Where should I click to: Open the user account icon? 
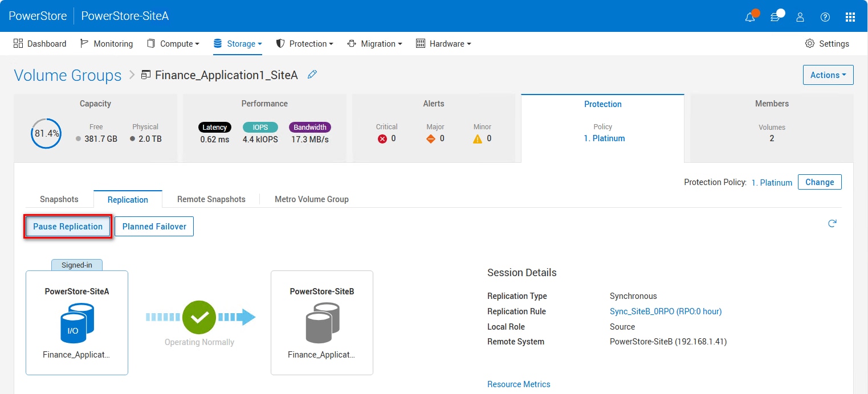(800, 17)
